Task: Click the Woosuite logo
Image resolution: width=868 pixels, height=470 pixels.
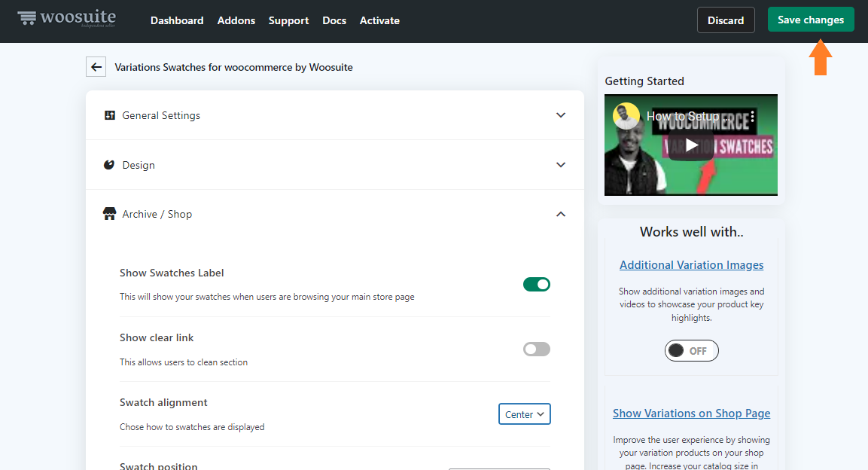Action: 66,18
